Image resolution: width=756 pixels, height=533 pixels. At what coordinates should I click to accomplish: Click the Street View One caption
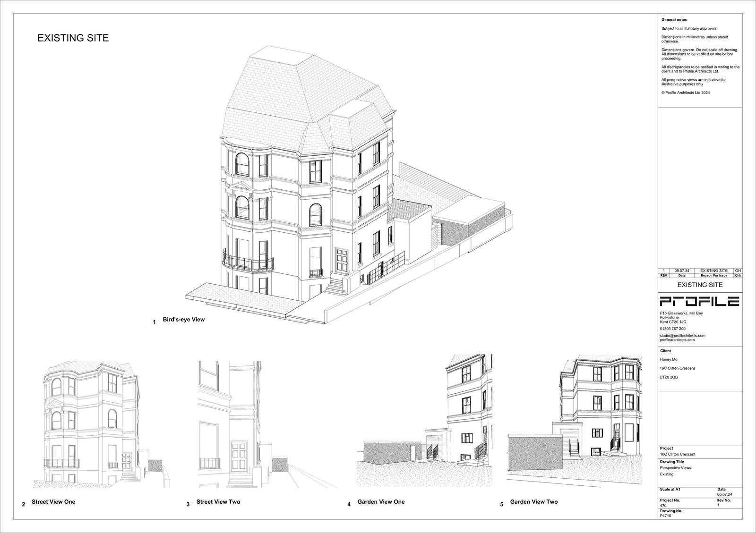[x=53, y=502]
